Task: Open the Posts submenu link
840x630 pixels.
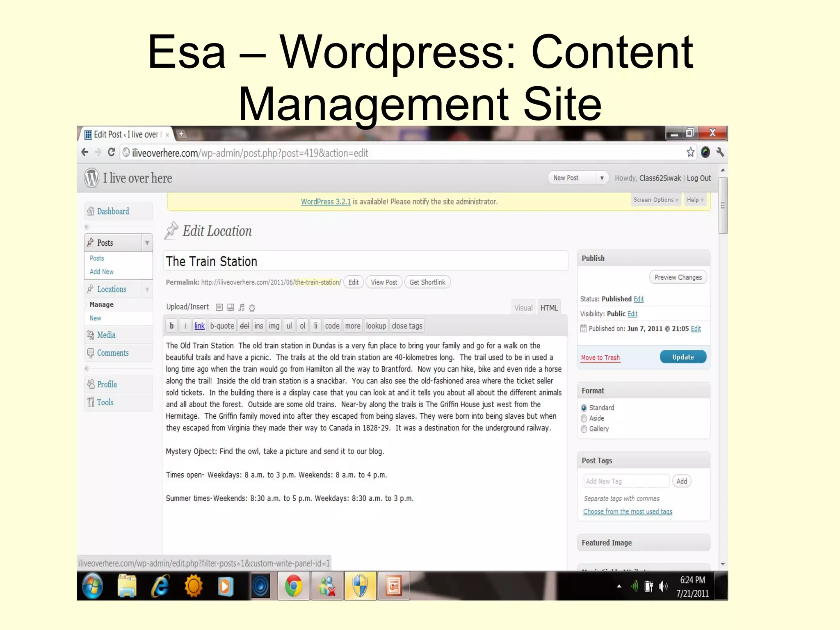Action: (x=97, y=258)
